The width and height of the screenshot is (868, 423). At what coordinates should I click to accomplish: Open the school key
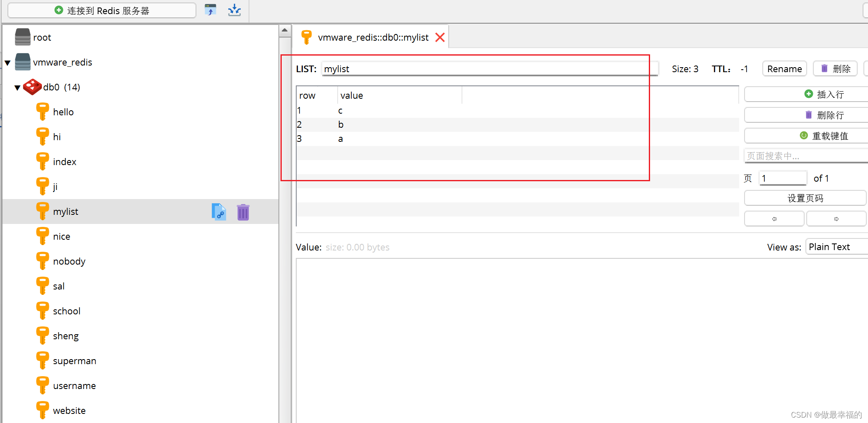click(67, 311)
